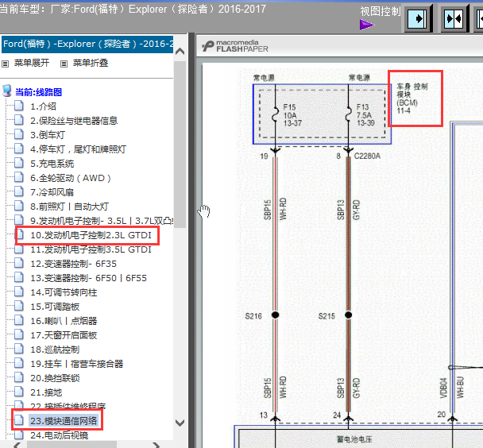Open 13.变速器控制- 6F50 | 6F55
483x448 pixels.
[88, 278]
